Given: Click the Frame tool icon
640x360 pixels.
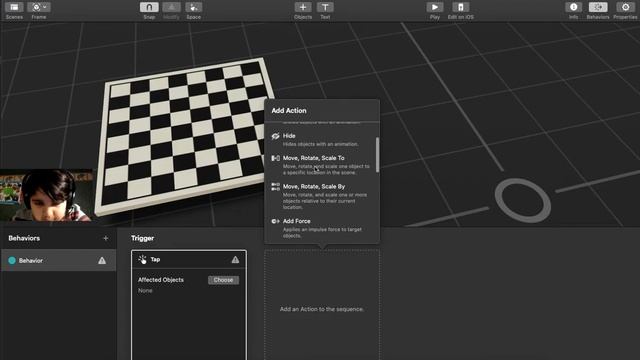Looking at the screenshot, I should click(x=36, y=7).
